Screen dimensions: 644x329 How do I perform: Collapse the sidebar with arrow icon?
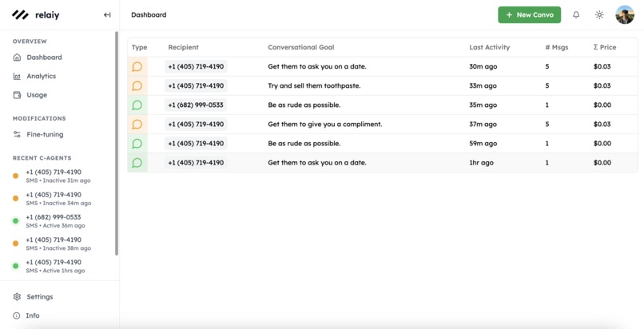107,15
